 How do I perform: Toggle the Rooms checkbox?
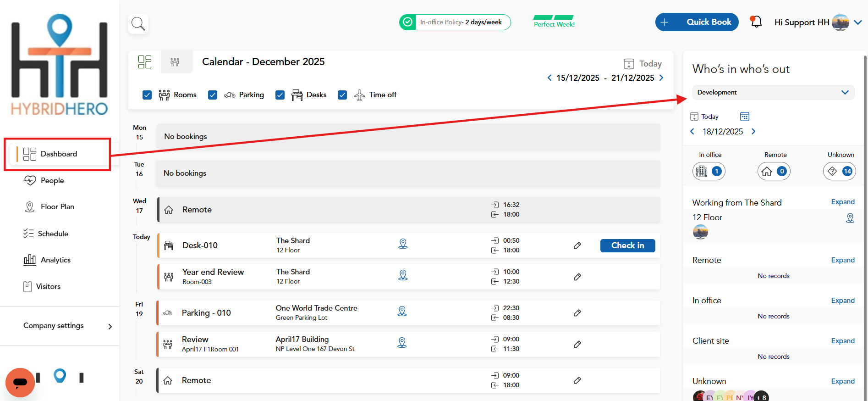(x=147, y=95)
